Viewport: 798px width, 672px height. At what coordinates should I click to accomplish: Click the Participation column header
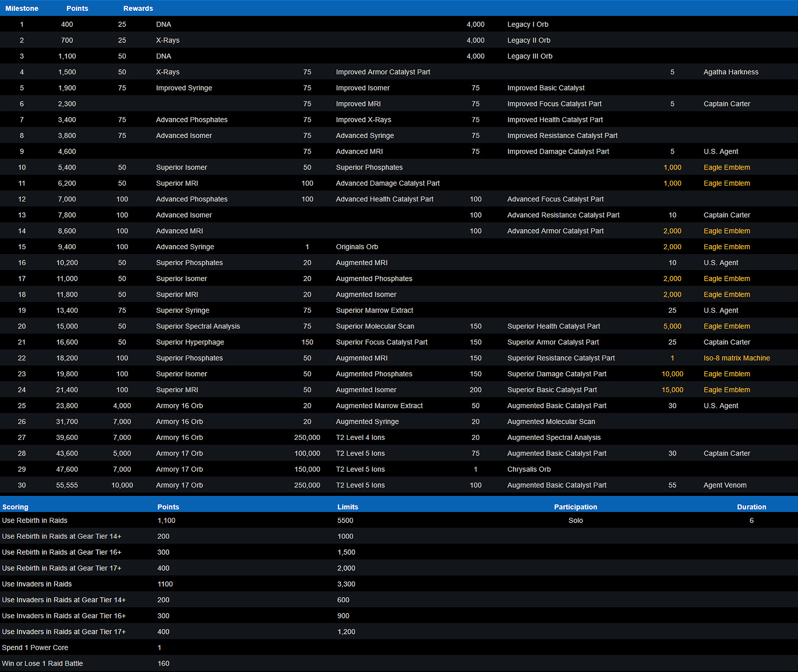(x=575, y=507)
